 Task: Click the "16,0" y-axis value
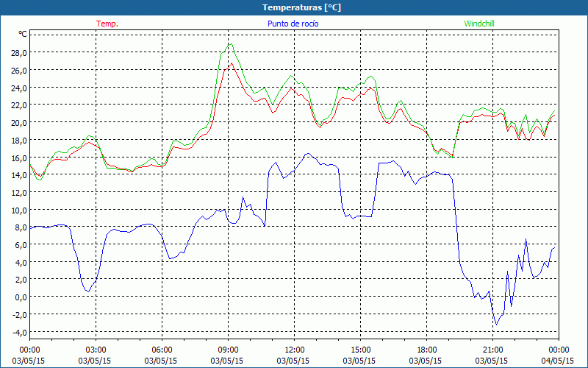[20, 158]
